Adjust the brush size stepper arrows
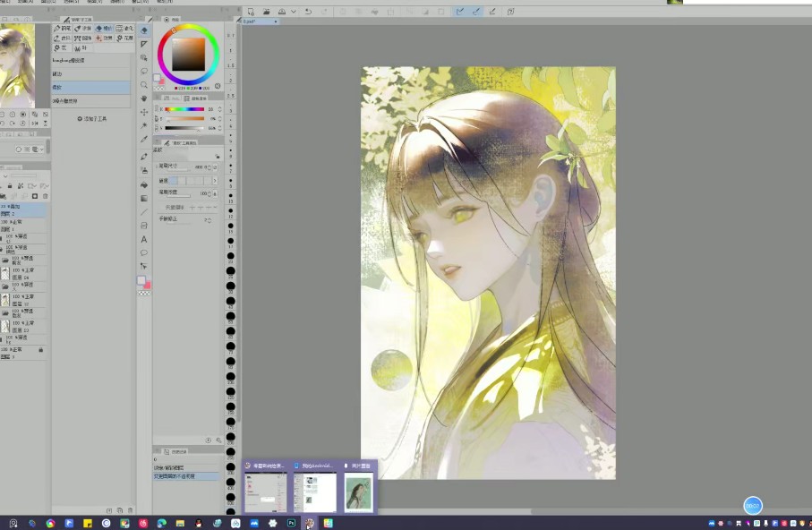 (209, 167)
